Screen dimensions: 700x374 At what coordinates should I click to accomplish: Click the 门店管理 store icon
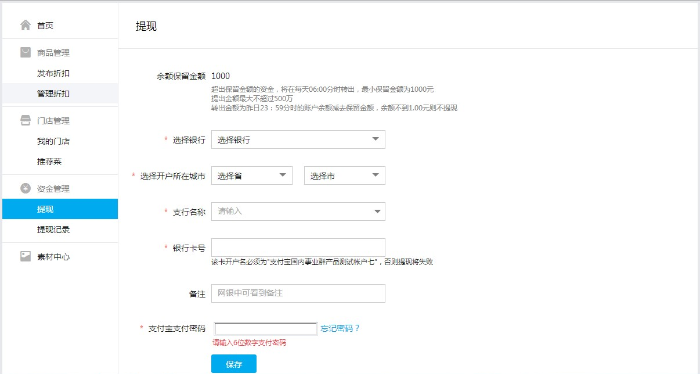pyautogui.click(x=25, y=120)
